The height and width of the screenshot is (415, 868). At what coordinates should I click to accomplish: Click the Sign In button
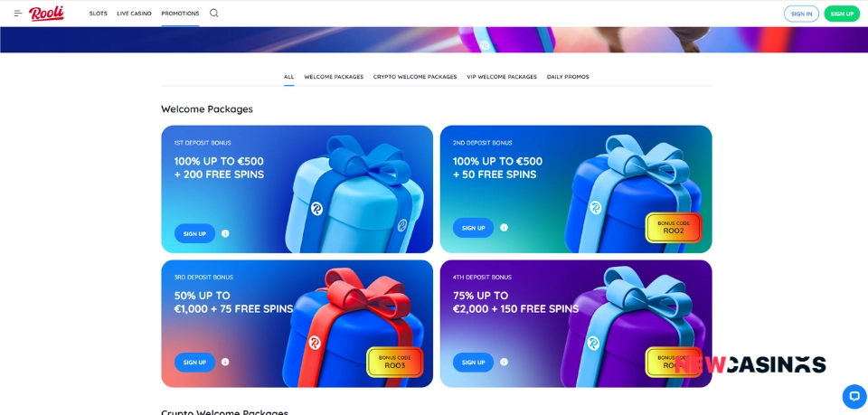pos(801,14)
